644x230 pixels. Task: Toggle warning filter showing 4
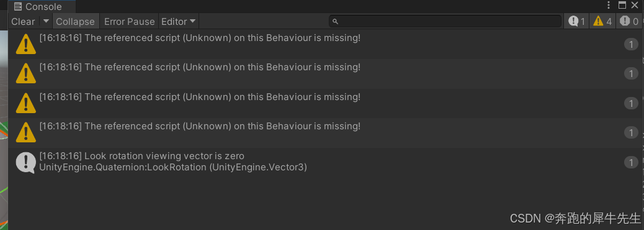pyautogui.click(x=602, y=21)
